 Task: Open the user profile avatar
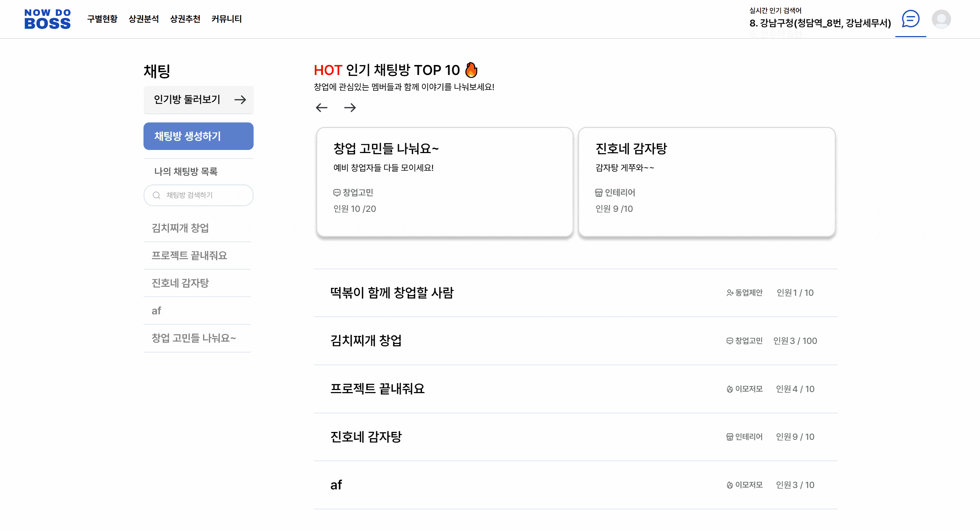point(941,19)
